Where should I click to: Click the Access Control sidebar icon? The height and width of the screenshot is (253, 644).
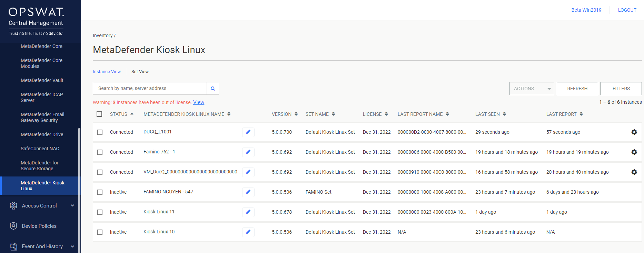[13, 206]
